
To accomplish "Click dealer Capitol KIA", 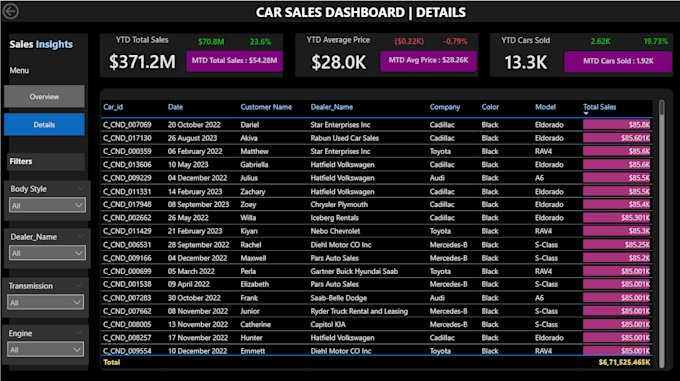I will pos(328,325).
